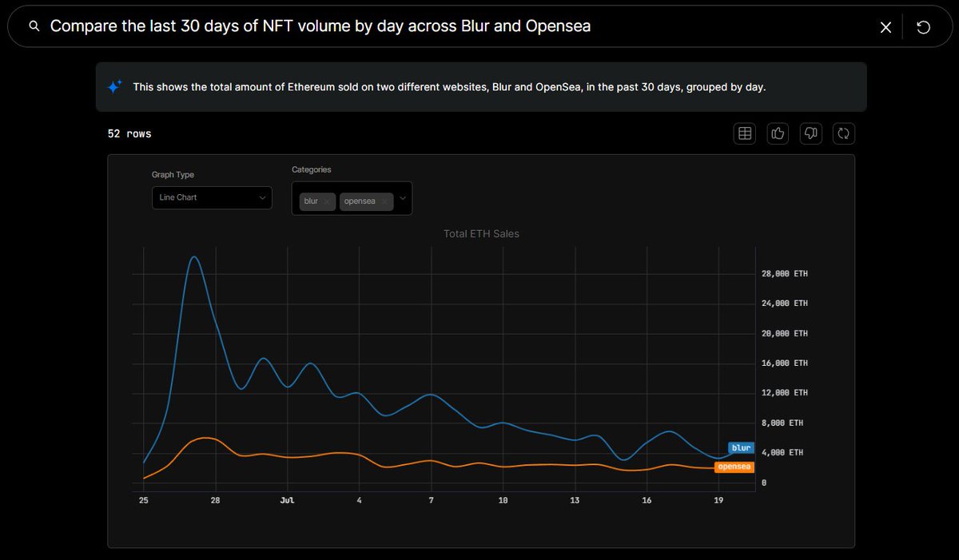
Task: Clear the search query with X
Action: tap(885, 27)
